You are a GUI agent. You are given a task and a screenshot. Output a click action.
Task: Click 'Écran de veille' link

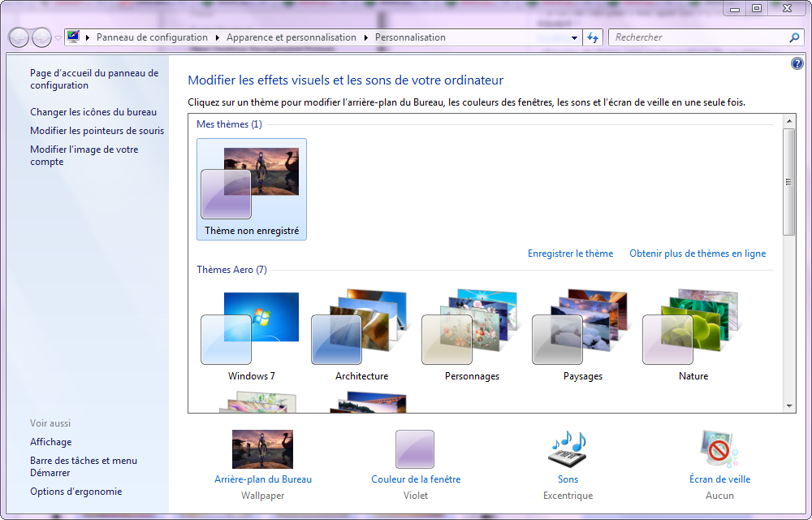tap(719, 479)
